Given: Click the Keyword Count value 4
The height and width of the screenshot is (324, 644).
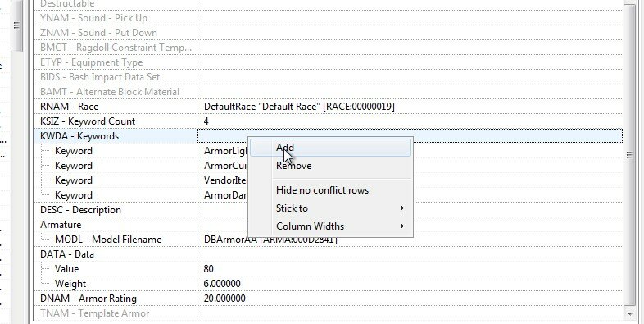Looking at the screenshot, I should click(x=206, y=121).
